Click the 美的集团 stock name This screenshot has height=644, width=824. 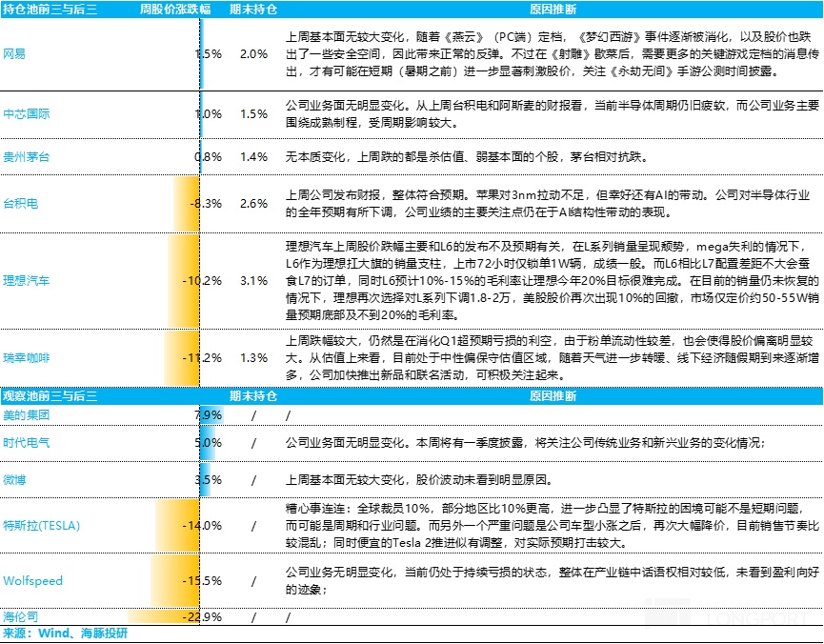(x=27, y=414)
